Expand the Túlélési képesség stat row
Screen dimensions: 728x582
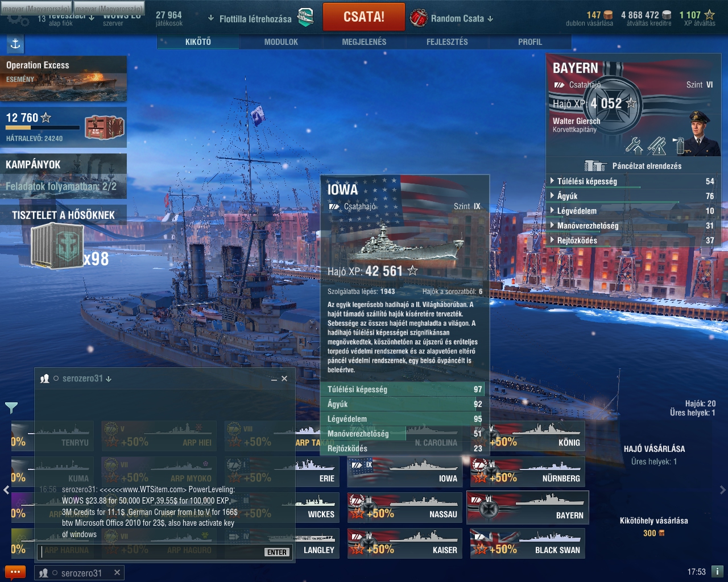[x=633, y=181]
